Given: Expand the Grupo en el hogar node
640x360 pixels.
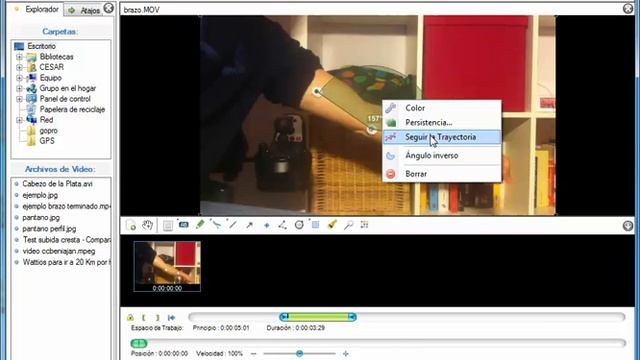Looking at the screenshot, I should pyautogui.click(x=19, y=88).
